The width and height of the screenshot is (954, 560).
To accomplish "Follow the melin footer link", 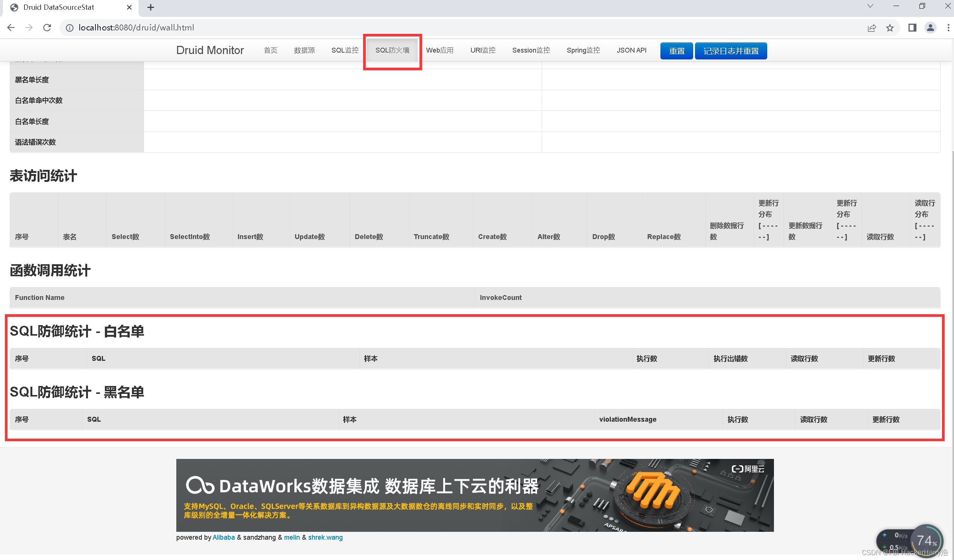I will (x=292, y=538).
